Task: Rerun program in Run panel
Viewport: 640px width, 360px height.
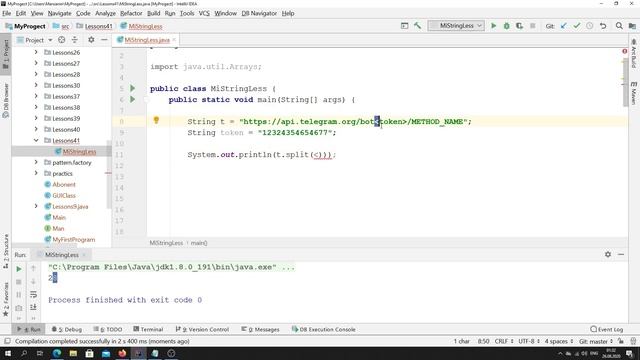Action: [19, 269]
